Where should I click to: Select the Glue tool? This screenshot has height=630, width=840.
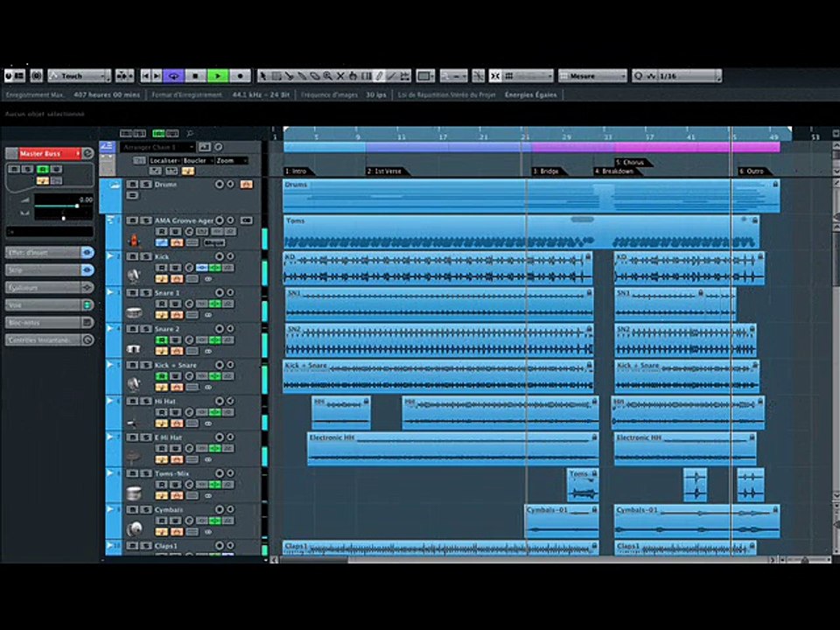302,76
